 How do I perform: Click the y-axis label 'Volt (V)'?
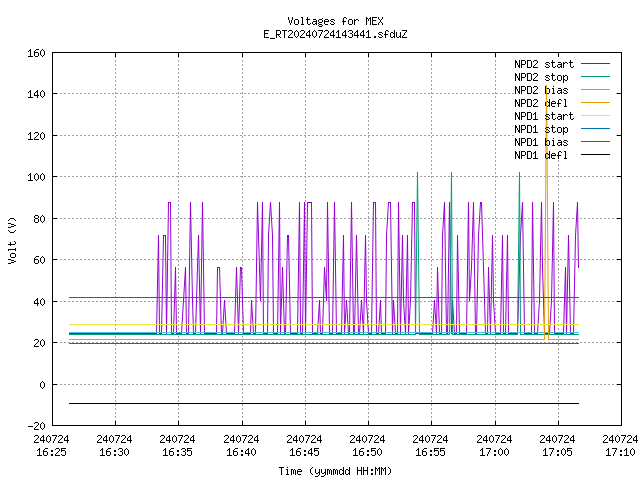point(12,240)
